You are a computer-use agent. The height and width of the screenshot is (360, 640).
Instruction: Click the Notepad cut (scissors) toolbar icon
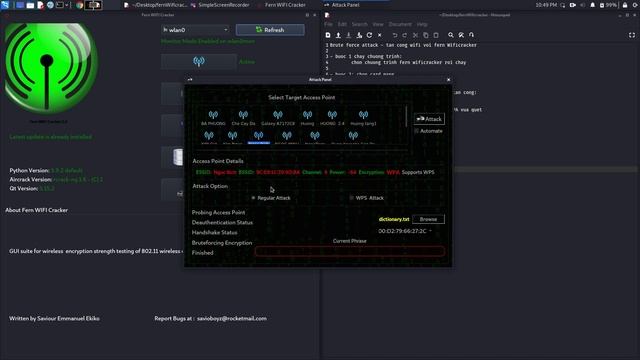pos(416,35)
